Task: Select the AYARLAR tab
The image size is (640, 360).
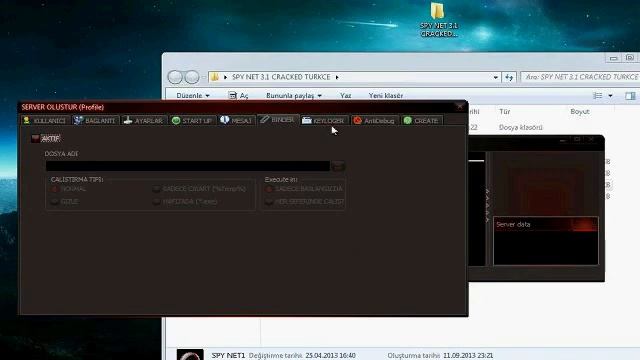Action: point(144,120)
